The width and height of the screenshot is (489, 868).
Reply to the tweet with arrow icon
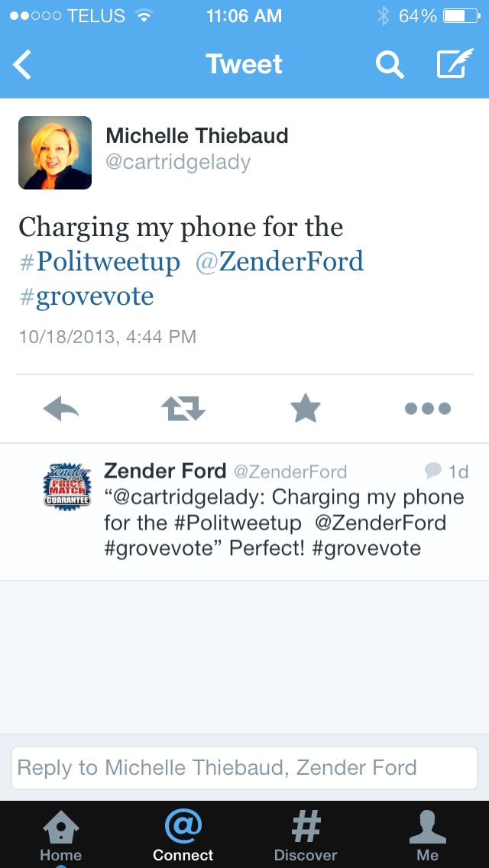pyautogui.click(x=62, y=410)
